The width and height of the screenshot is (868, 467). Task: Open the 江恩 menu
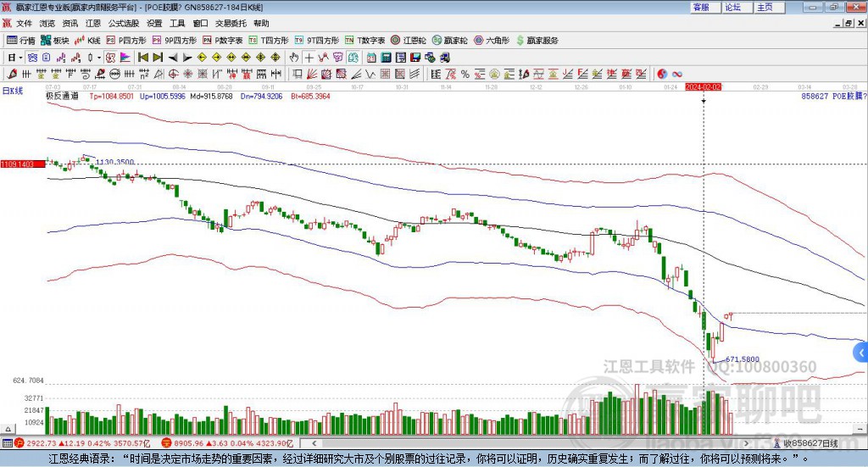(x=93, y=24)
